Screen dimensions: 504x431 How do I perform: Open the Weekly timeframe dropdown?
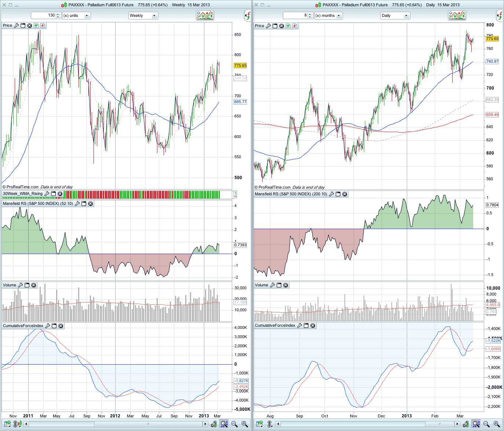click(x=143, y=16)
